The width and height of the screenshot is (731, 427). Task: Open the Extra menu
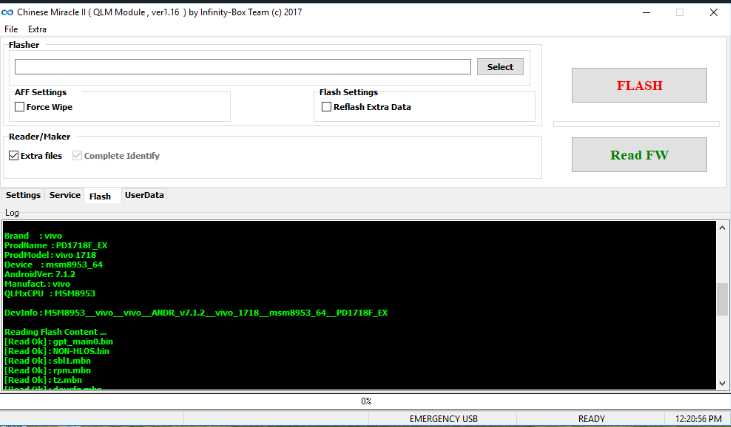[x=37, y=29]
